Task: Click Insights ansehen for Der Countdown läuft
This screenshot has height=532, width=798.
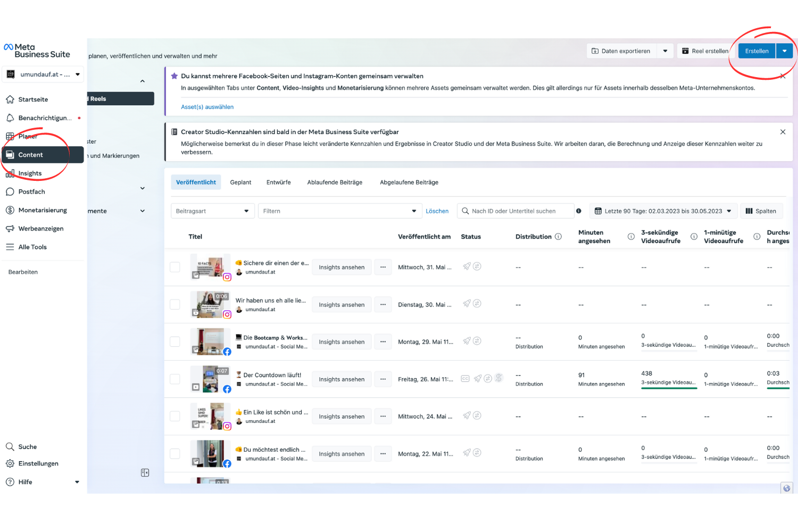Action: (342, 379)
